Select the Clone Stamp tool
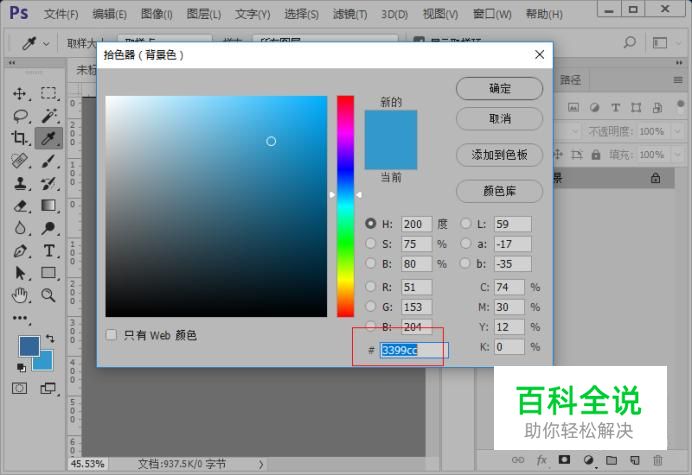Viewport: 692px width, 475px height. tap(19, 183)
